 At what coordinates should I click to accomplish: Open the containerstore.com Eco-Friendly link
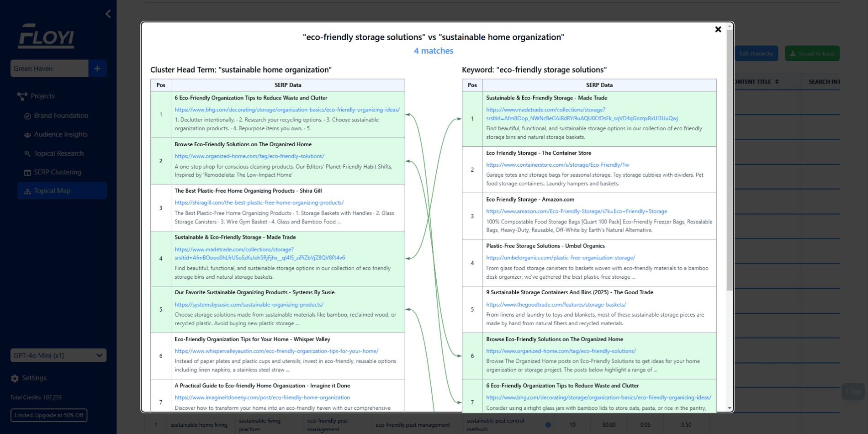[557, 165]
